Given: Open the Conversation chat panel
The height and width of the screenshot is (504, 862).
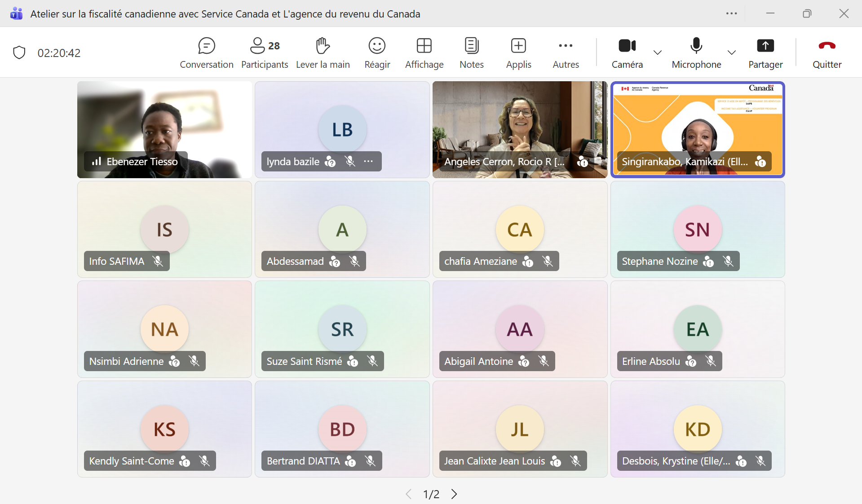Looking at the screenshot, I should (x=206, y=53).
